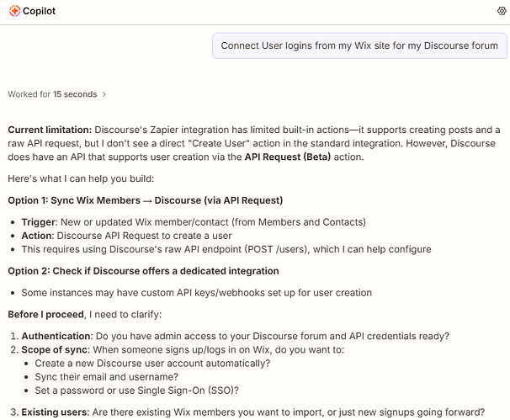The image size is (510, 420).
Task: Click the 'Copilot' title text
Action: pos(39,11)
